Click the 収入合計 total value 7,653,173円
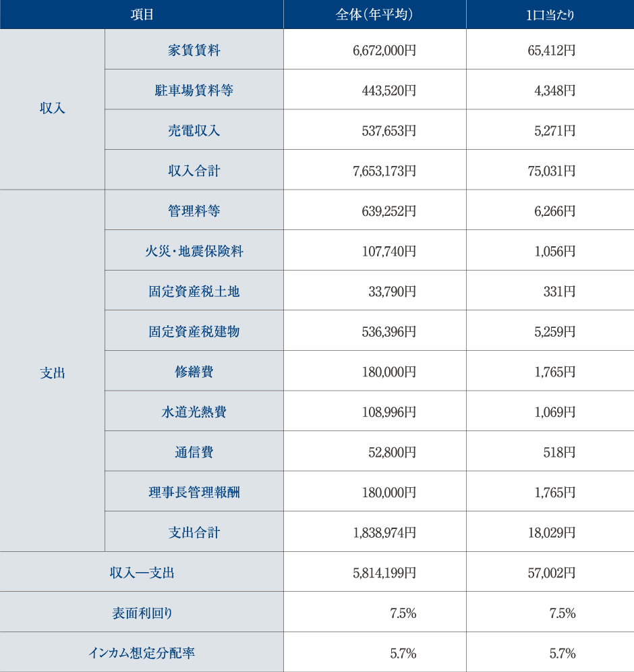 pyautogui.click(x=384, y=171)
